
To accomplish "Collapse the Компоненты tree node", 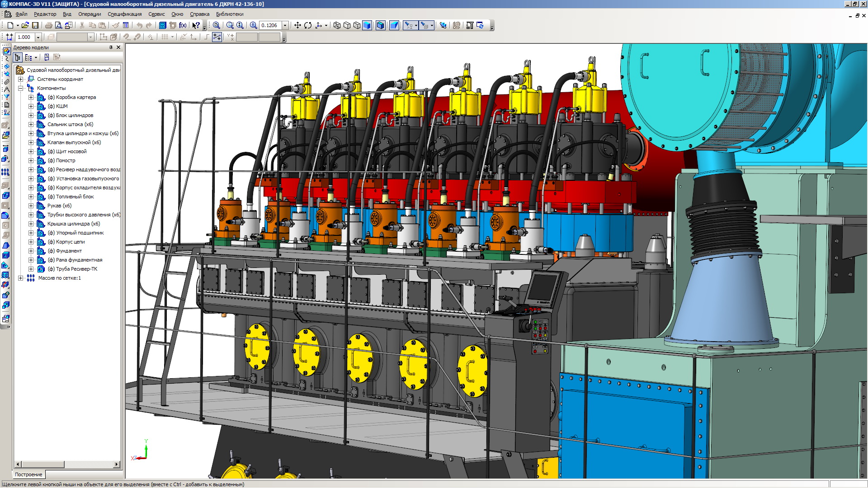I will click(20, 88).
